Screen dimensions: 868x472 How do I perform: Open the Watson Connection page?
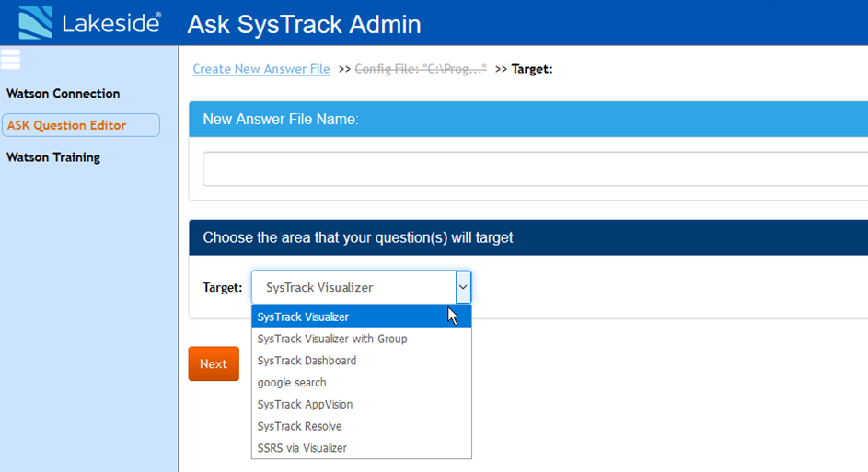tap(64, 94)
